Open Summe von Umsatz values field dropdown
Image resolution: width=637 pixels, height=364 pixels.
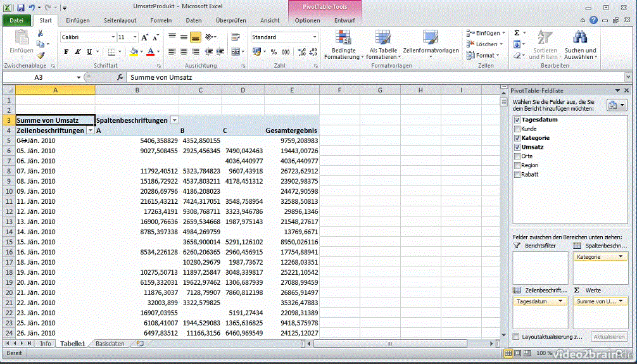click(621, 301)
